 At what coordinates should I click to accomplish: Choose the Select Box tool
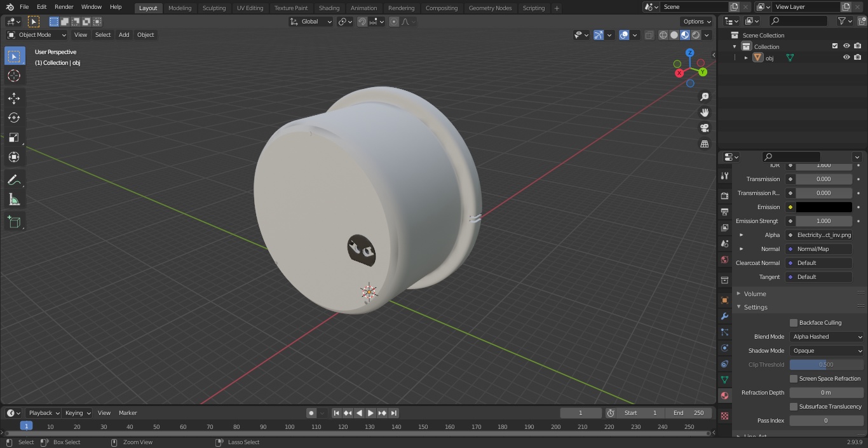click(14, 56)
